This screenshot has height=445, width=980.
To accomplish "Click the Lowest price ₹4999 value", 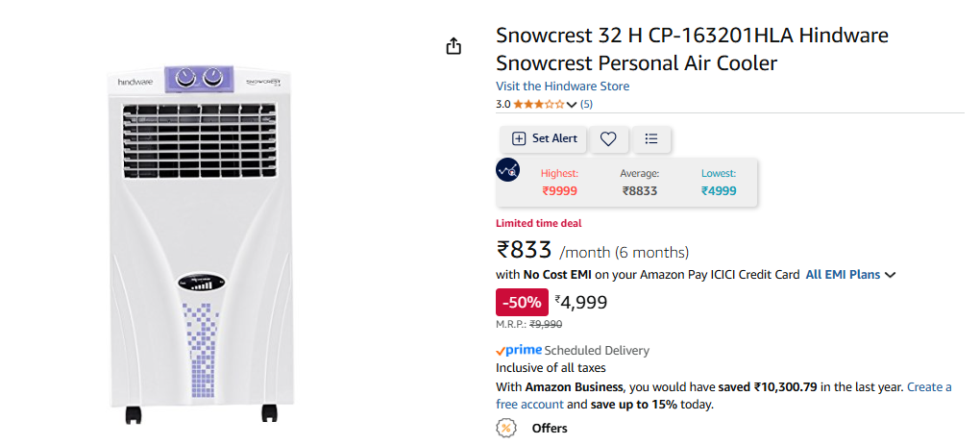I will click(719, 191).
